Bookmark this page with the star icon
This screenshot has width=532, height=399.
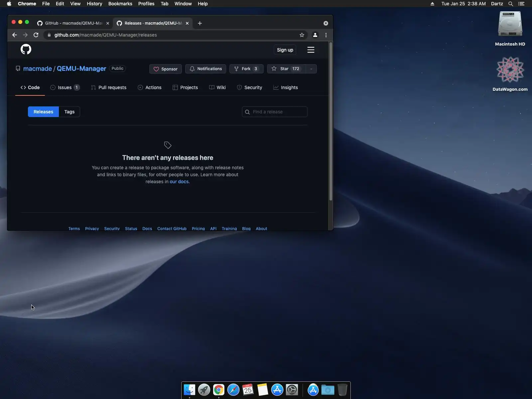coord(302,35)
